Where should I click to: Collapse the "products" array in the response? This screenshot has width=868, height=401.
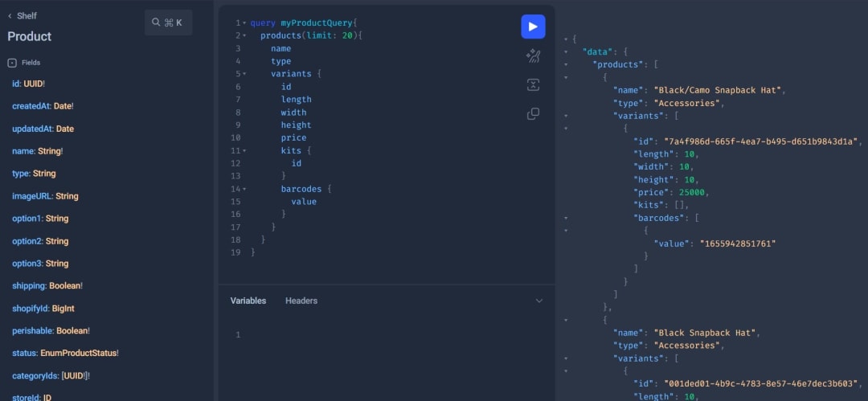[x=566, y=65]
